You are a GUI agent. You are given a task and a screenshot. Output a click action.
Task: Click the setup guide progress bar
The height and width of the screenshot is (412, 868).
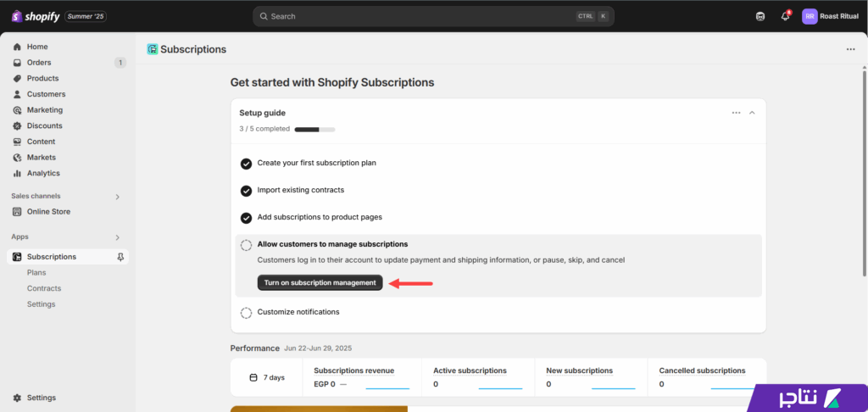click(314, 130)
